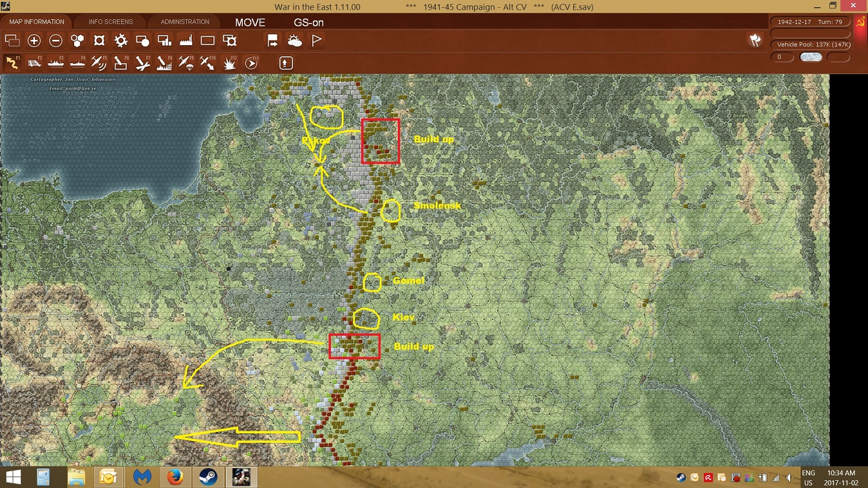Open the MAP INFORMATION tab
868x488 pixels.
click(37, 22)
